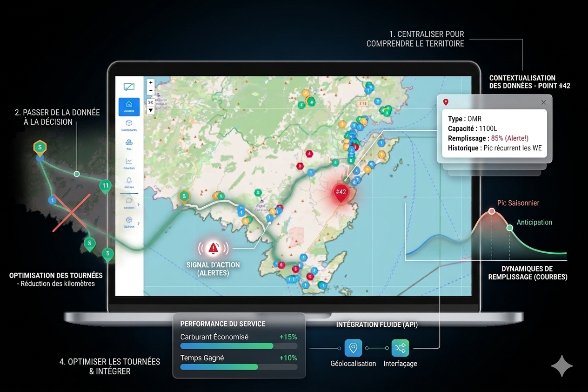
Task: Click the red #42 map pin
Action: [341, 192]
